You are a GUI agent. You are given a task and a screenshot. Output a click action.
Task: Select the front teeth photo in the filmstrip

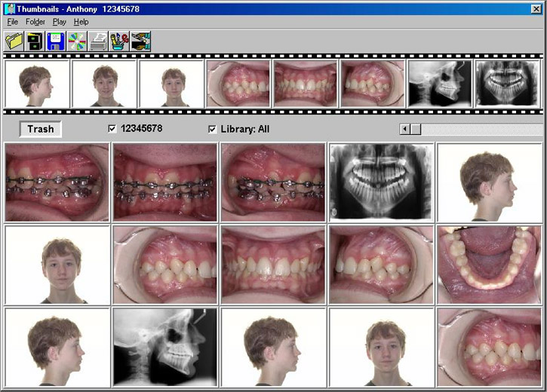(x=306, y=84)
